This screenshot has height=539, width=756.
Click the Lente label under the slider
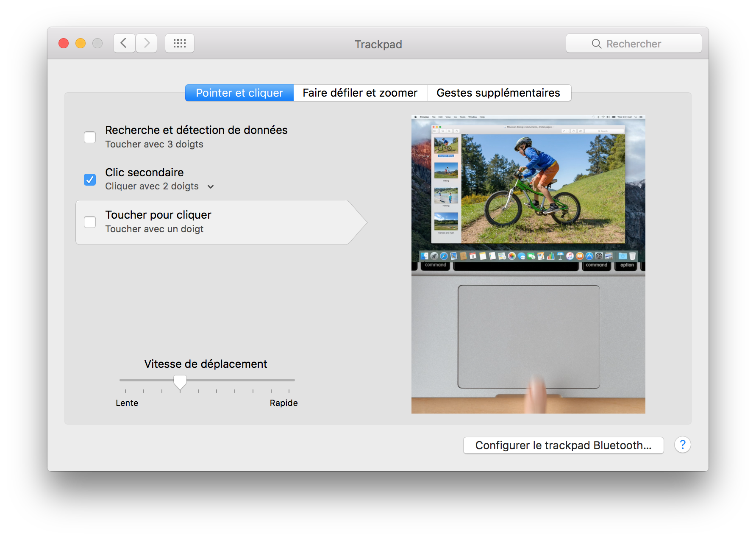point(127,403)
